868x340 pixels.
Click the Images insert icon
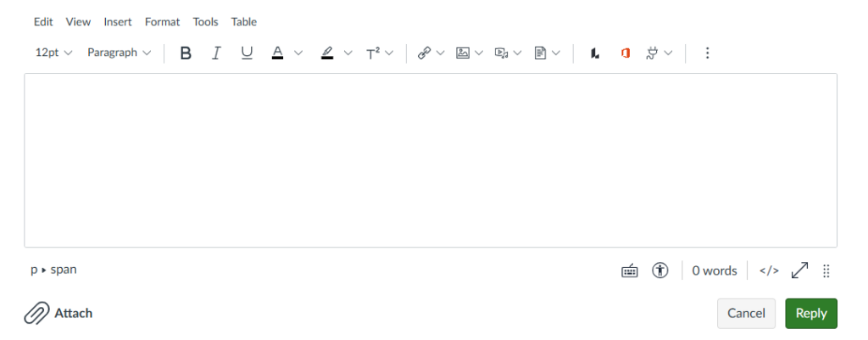tap(463, 53)
